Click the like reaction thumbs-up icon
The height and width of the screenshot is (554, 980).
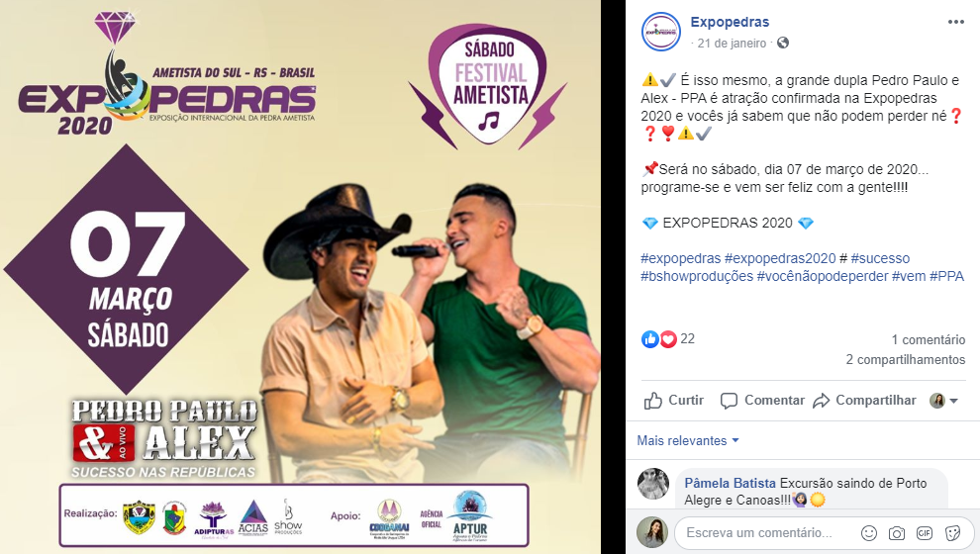click(x=650, y=339)
